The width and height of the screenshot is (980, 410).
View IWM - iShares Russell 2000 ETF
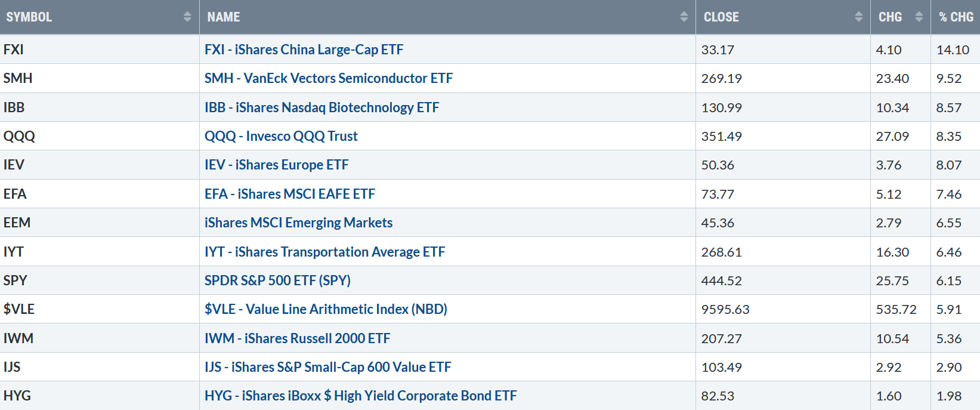[297, 338]
